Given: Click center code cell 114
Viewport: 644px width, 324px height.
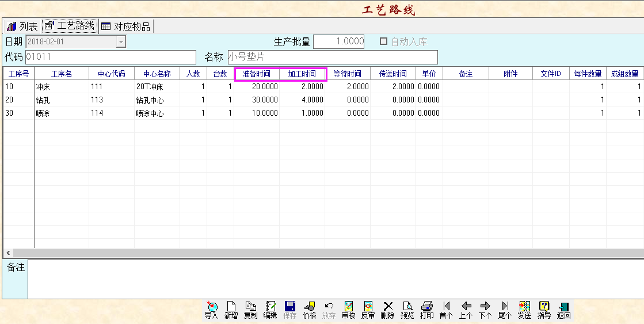Looking at the screenshot, I should pyautogui.click(x=112, y=113).
